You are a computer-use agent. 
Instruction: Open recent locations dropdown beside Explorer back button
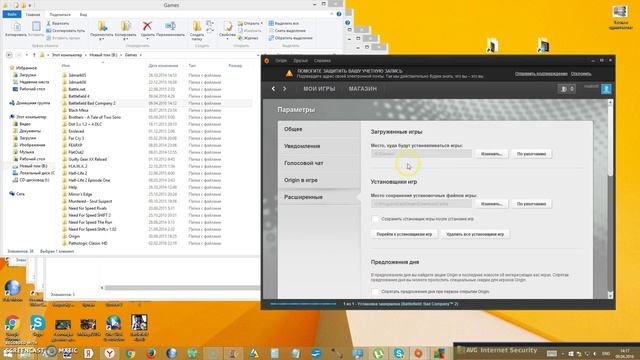coord(27,55)
